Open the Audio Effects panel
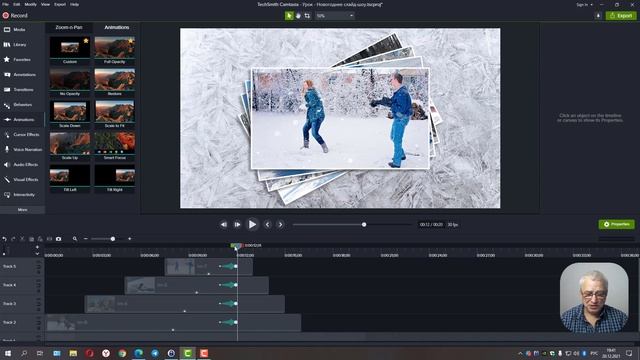Screen dimensions: 640x360 point(22,164)
